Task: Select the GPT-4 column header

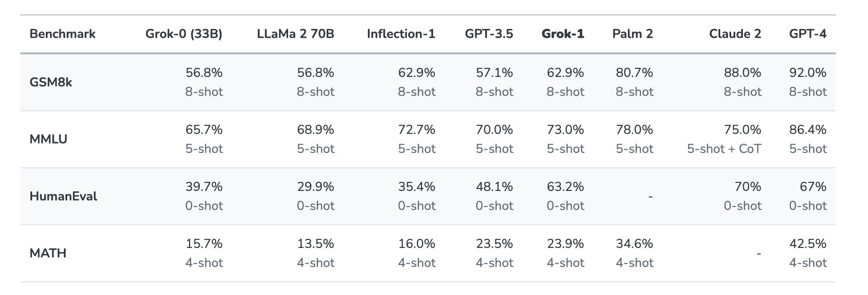Action: click(x=808, y=34)
